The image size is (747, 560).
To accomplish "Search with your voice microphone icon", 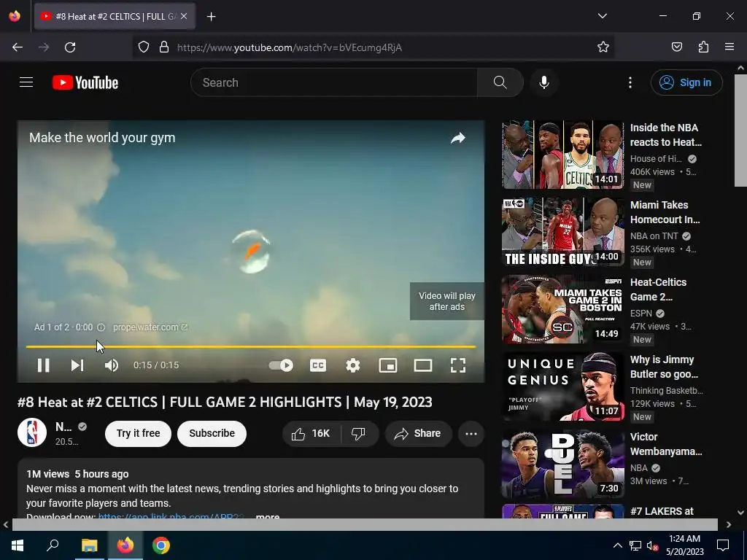I will pos(544,82).
